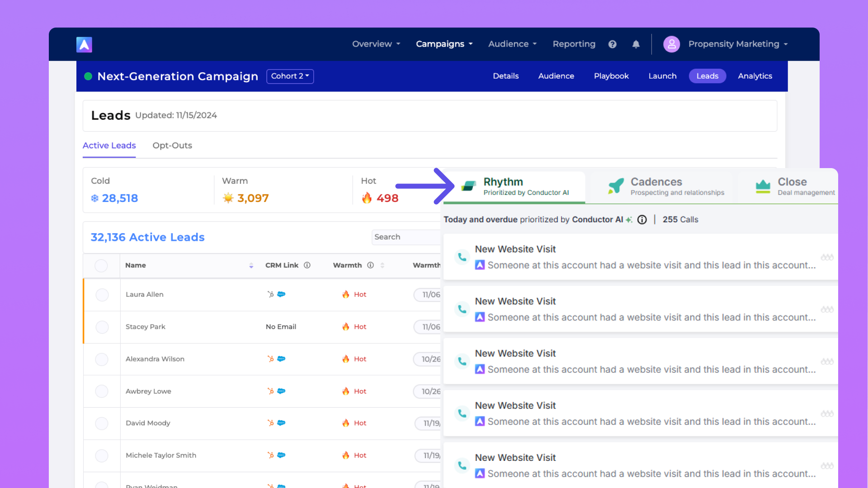Image resolution: width=868 pixels, height=488 pixels.
Task: Switch to the Opt-Outs tab
Action: (x=172, y=145)
